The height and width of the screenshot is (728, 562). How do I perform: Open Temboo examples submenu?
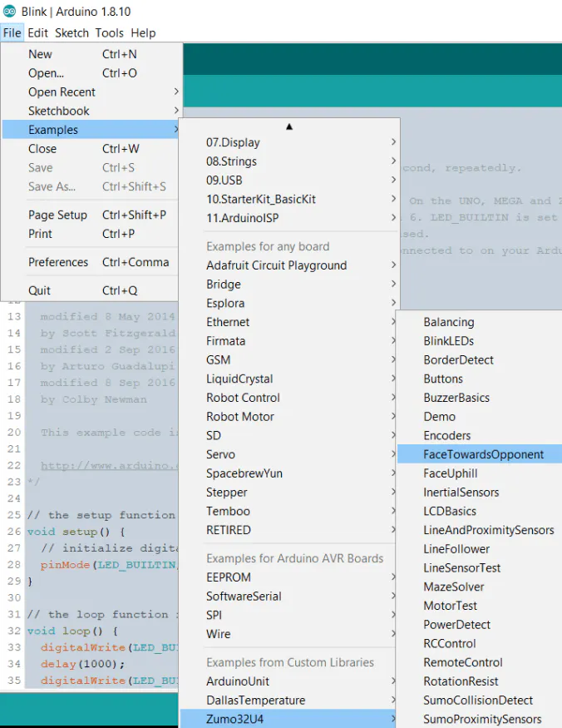pyautogui.click(x=288, y=511)
